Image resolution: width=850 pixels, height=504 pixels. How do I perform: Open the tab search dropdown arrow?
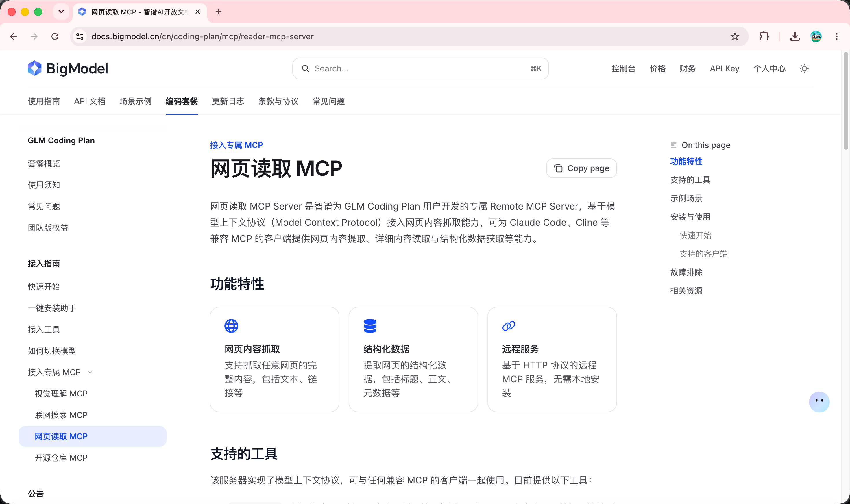point(61,12)
